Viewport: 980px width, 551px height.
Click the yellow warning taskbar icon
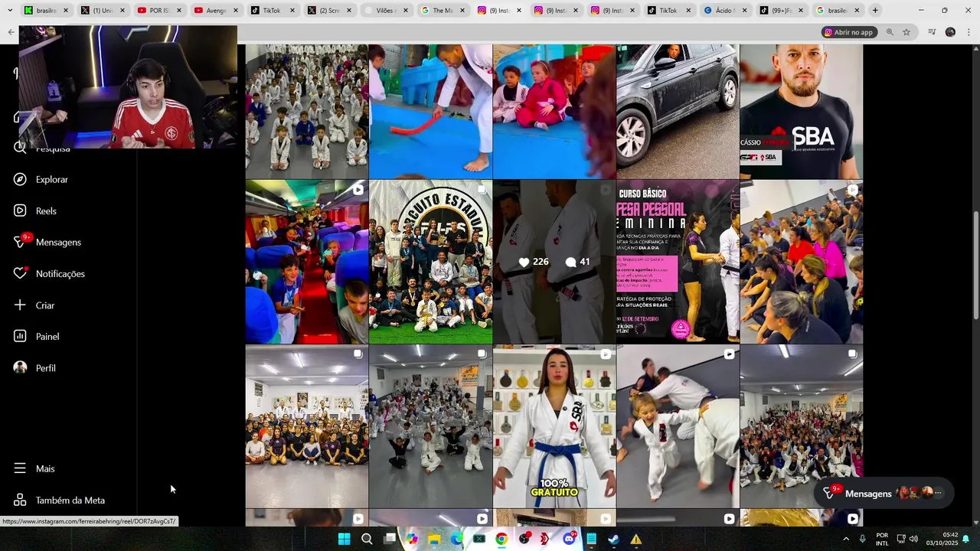[x=636, y=539]
